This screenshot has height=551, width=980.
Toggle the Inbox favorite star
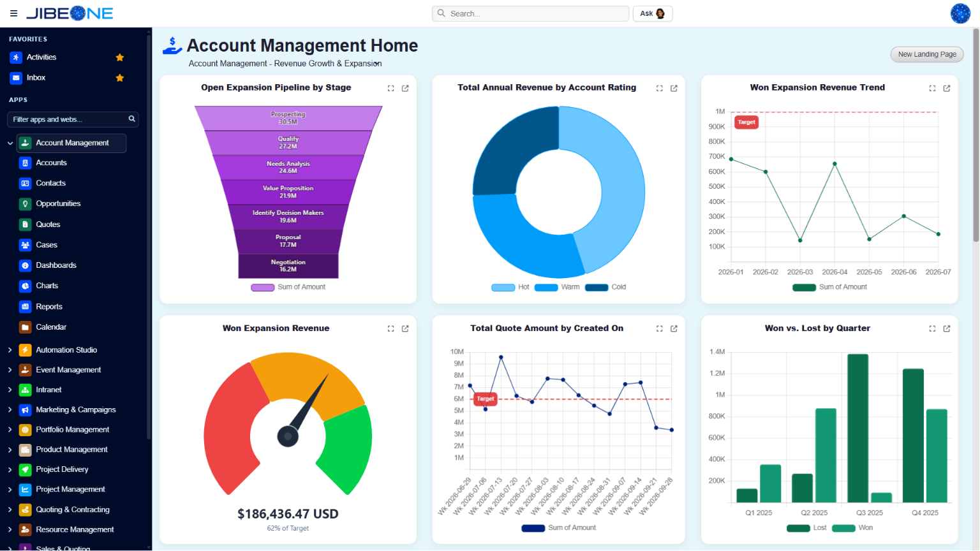[x=119, y=78]
